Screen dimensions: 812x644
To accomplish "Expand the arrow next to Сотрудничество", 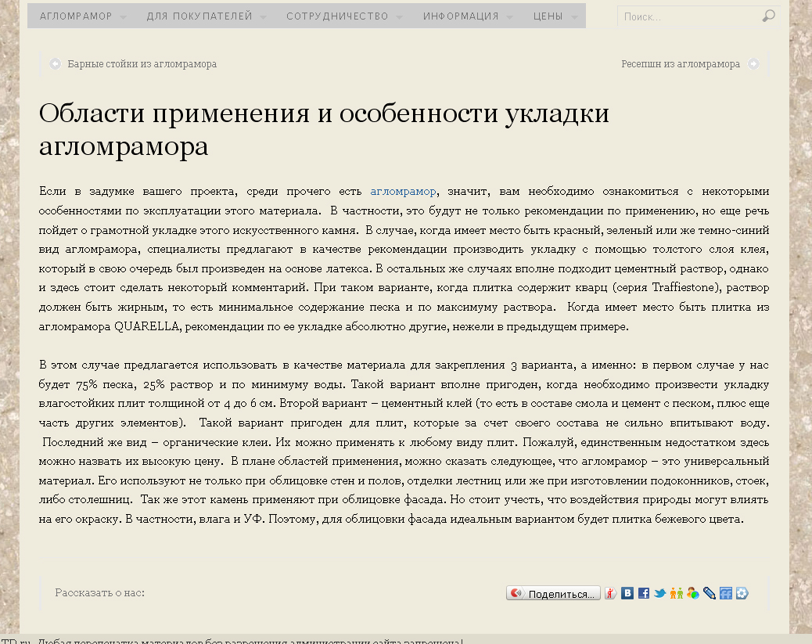I will point(399,17).
